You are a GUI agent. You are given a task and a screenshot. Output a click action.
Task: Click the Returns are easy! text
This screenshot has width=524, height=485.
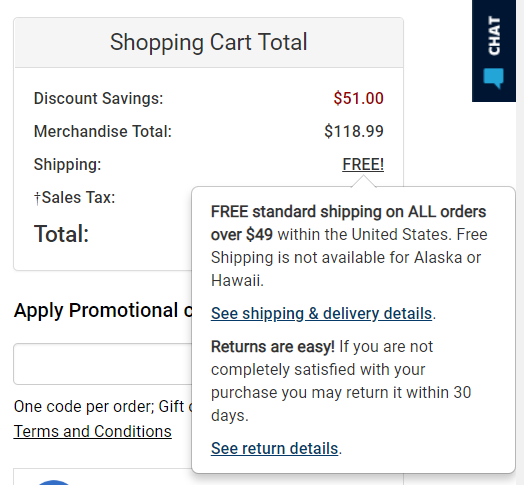pyautogui.click(x=273, y=347)
